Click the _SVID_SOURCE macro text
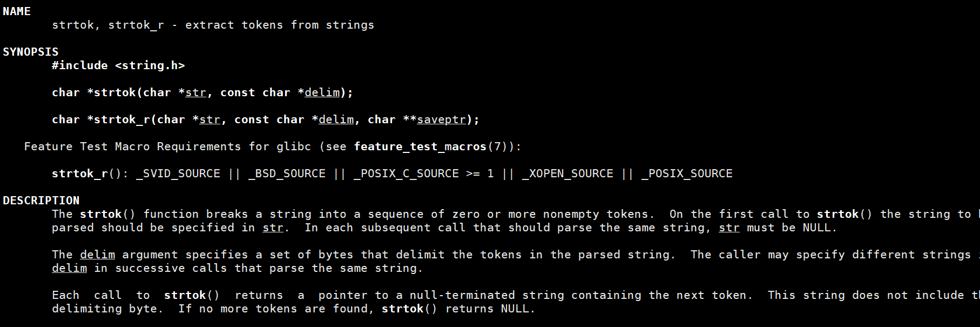The image size is (980, 327). [x=178, y=173]
